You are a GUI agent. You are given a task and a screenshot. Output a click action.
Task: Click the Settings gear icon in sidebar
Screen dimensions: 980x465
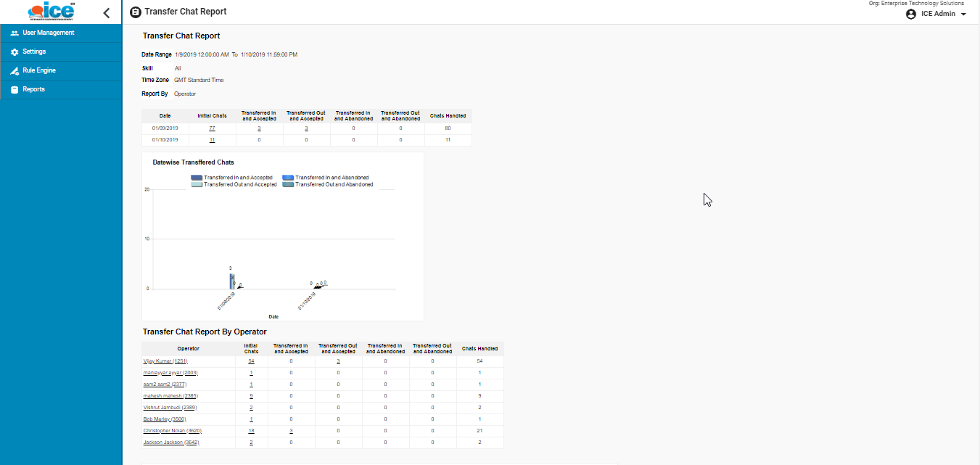tap(15, 52)
